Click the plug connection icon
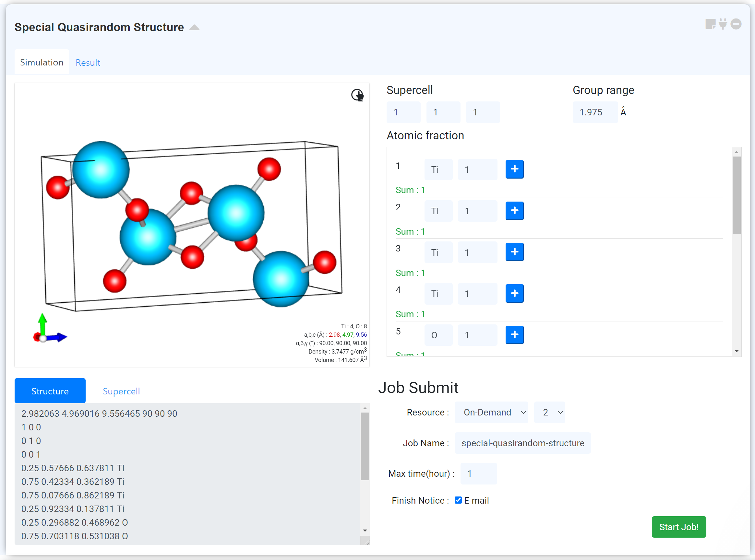The width and height of the screenshot is (755, 560). [x=723, y=24]
